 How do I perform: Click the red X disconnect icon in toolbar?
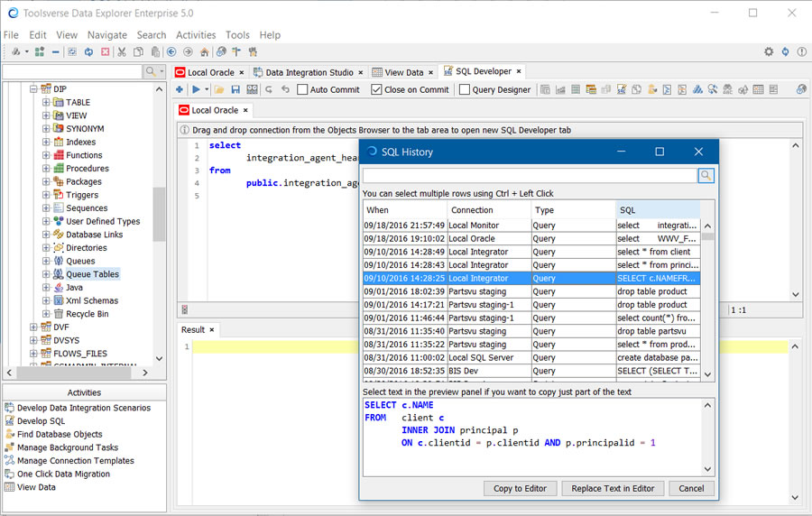(x=106, y=51)
